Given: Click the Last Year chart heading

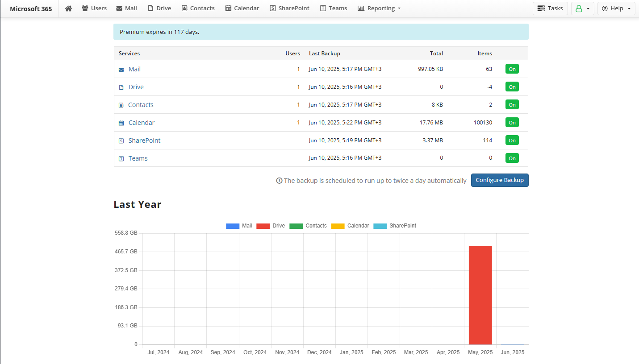Looking at the screenshot, I should pyautogui.click(x=138, y=204).
